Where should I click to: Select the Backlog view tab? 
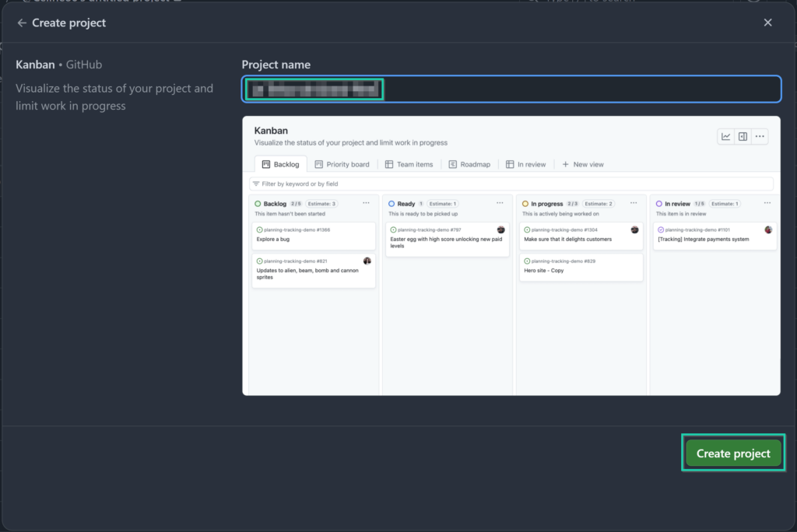pyautogui.click(x=280, y=164)
